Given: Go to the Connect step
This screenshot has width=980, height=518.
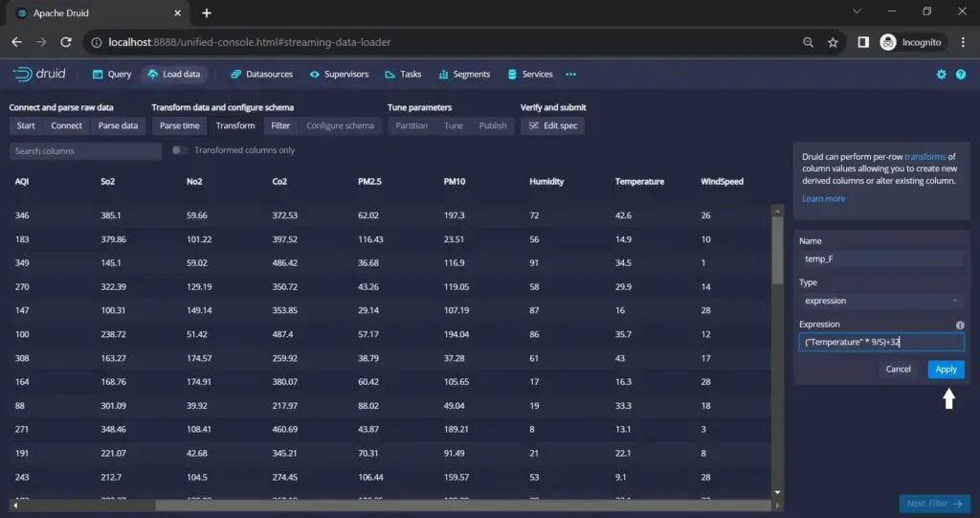Looking at the screenshot, I should click(66, 125).
